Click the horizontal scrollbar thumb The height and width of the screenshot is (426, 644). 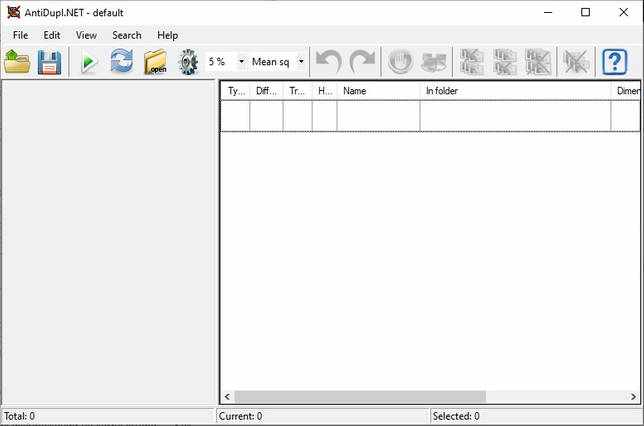pos(360,396)
